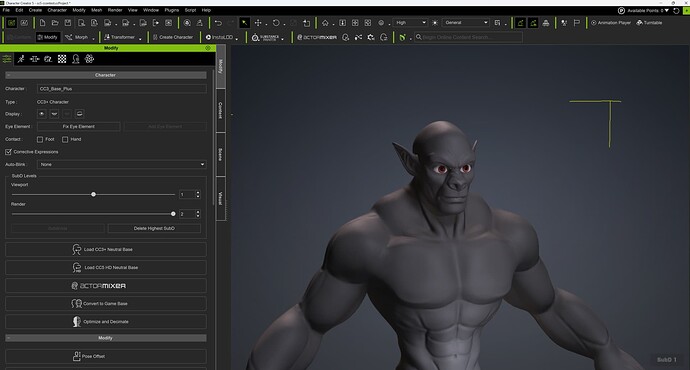Image resolution: width=690 pixels, height=370 pixels.
Task: Select the sliders Attribute tab icon
Action: click(x=7, y=59)
